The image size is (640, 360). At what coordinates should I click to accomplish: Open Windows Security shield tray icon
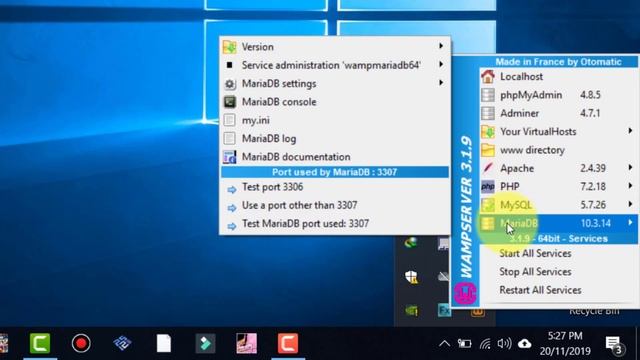[412, 277]
